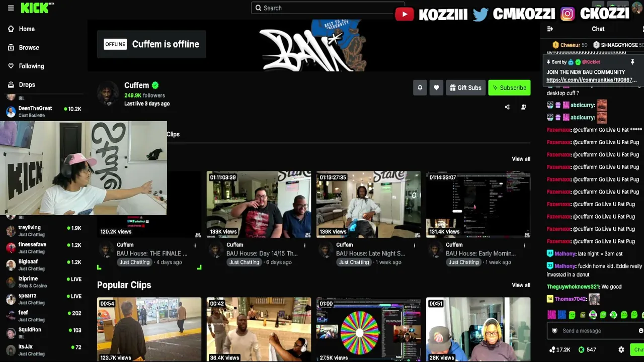Click the Just Chatting tag under THE FINALE
This screenshot has height=362, width=644.
(x=134, y=262)
